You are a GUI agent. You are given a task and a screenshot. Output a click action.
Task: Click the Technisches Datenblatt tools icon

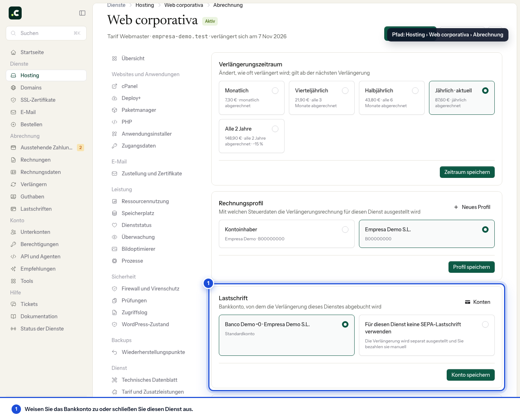point(114,380)
